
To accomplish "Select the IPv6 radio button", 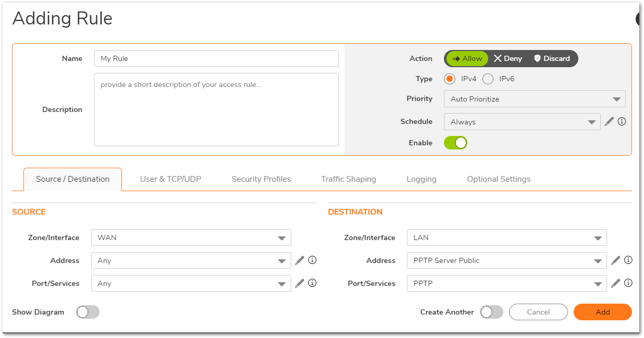I will [488, 79].
